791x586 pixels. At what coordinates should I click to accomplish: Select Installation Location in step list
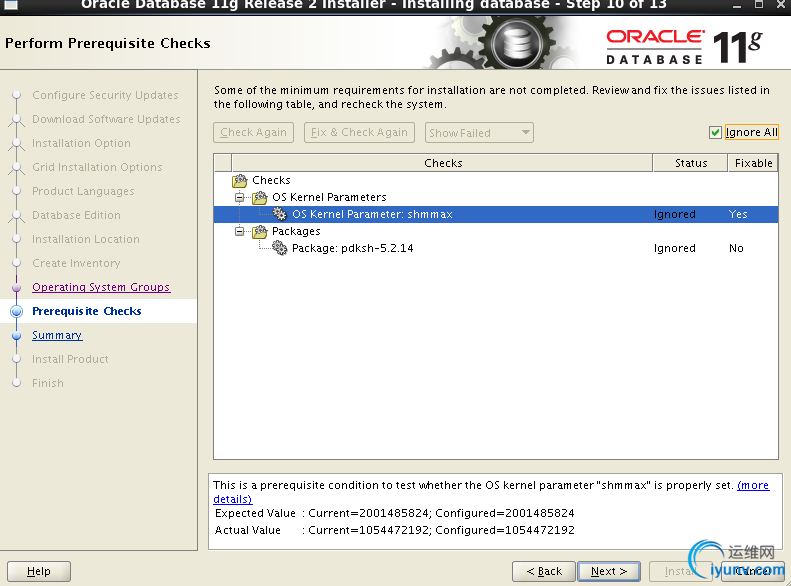coord(86,239)
